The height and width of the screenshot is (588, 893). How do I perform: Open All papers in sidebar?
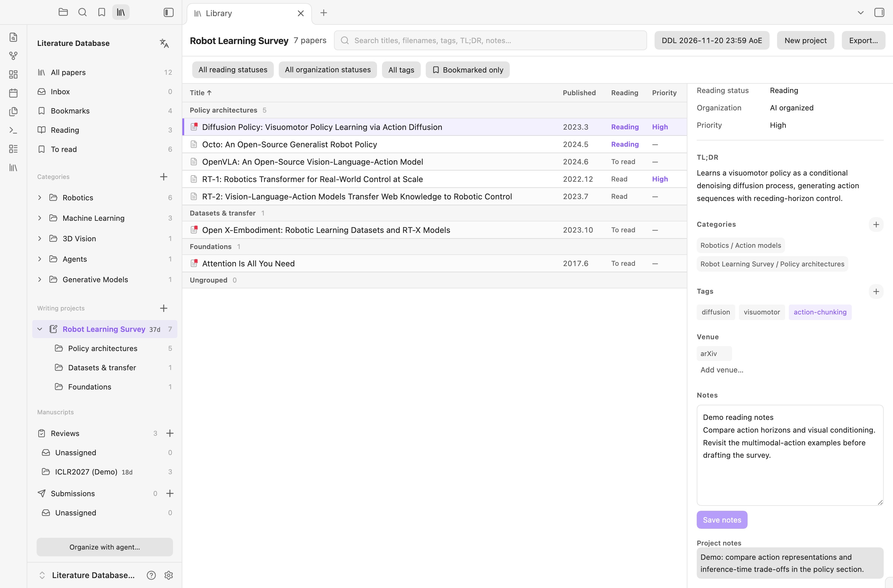(x=105, y=73)
